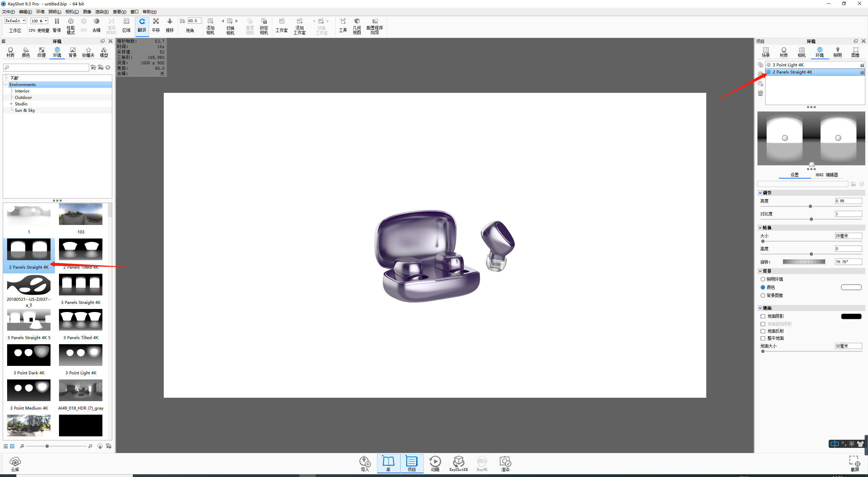The width and height of the screenshot is (868, 477).
Task: Open the geometry view (几何视图) icon
Action: 357,26
